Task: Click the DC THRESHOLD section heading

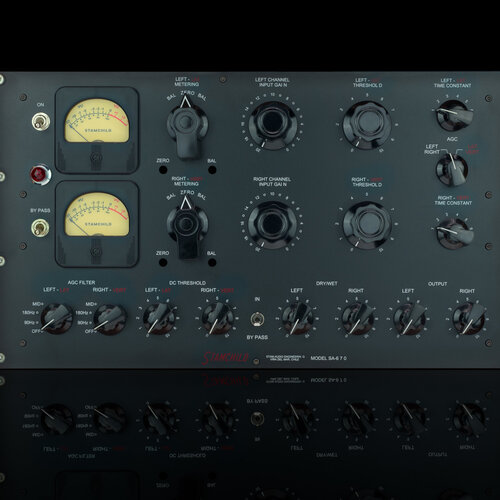Action: pyautogui.click(x=187, y=283)
